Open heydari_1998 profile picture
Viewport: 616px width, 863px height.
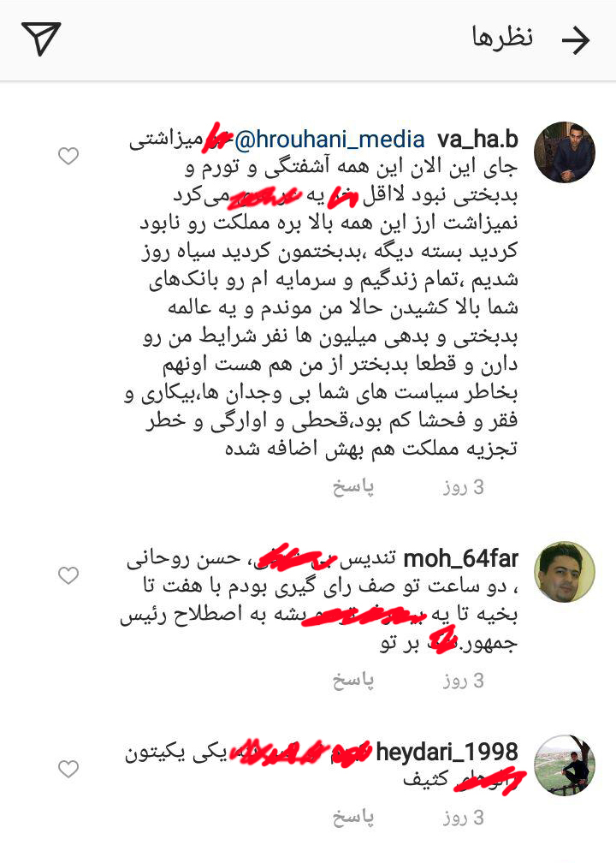[x=565, y=765]
